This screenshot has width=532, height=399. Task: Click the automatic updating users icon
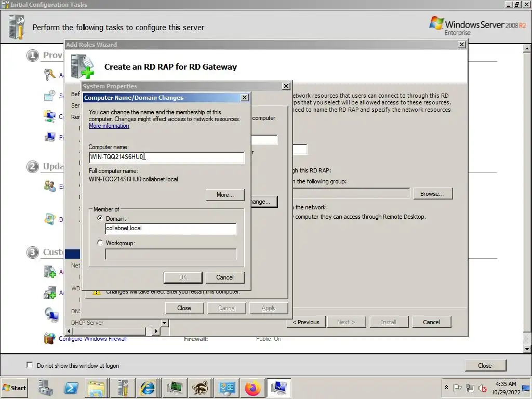(49, 185)
